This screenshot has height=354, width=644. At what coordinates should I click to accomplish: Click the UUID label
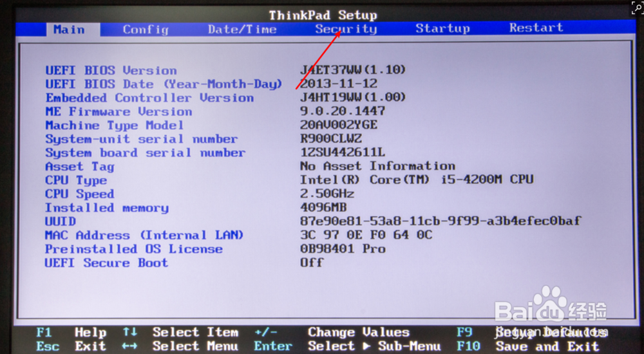point(61,221)
